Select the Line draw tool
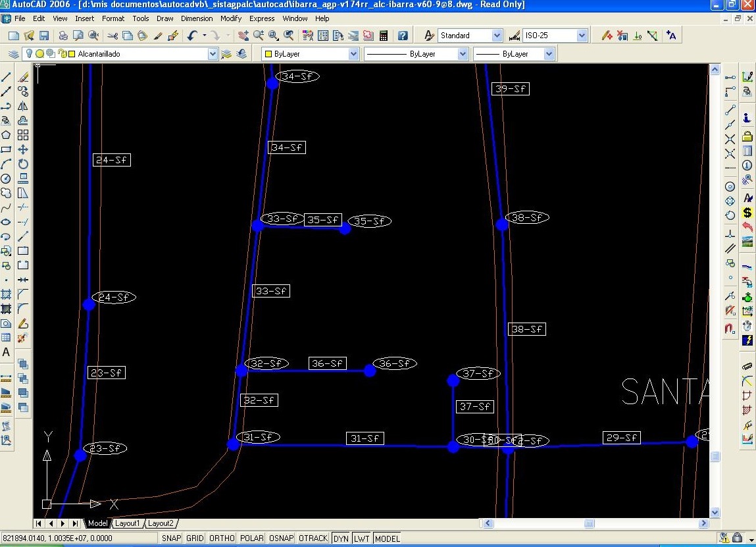This screenshot has width=756, height=547. [6, 77]
